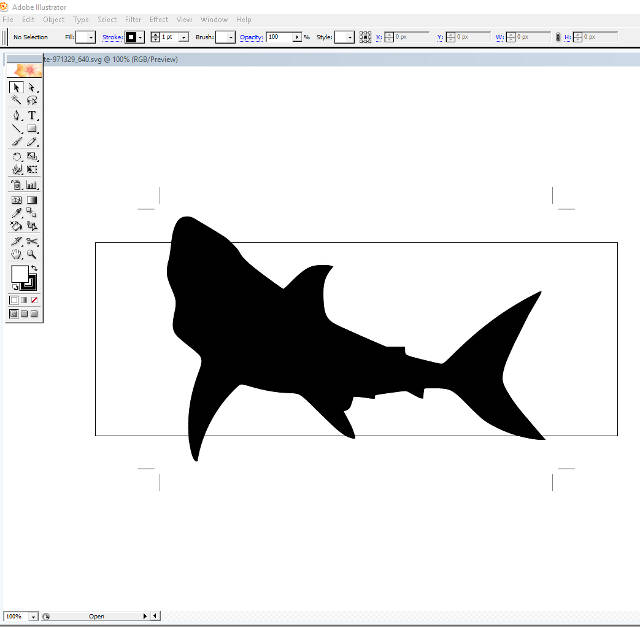Select the Gradient tool
Screen dimensions: 640x627
[32, 200]
